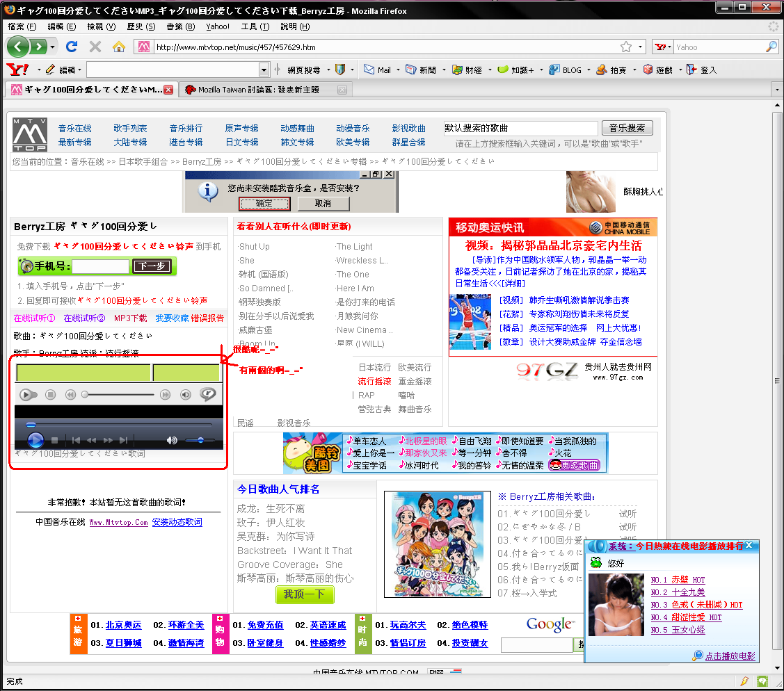Click the Reload page icon
This screenshot has height=691, width=784.
(71, 47)
